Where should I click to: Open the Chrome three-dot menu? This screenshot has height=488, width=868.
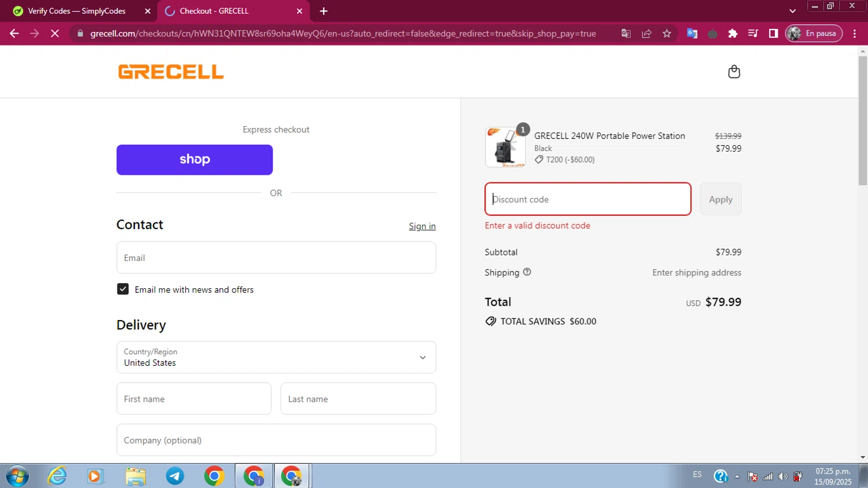855,34
